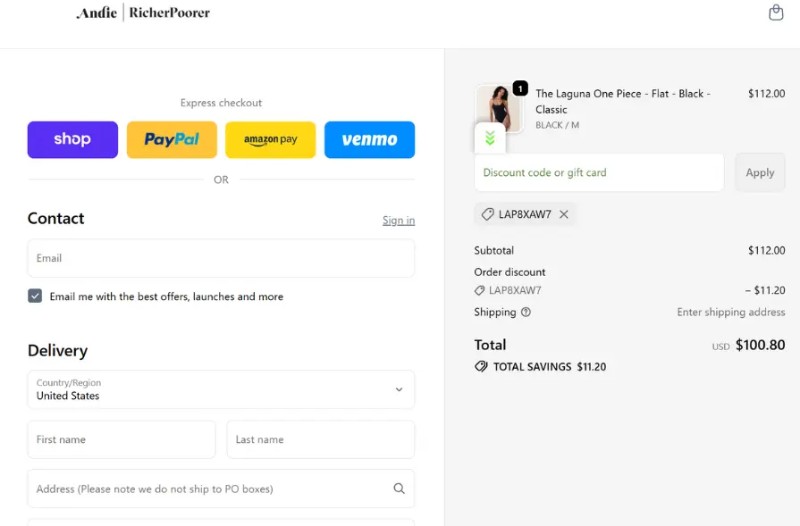Image resolution: width=800 pixels, height=526 pixels.
Task: Click the Richer Poorer logo
Action: 169,12
